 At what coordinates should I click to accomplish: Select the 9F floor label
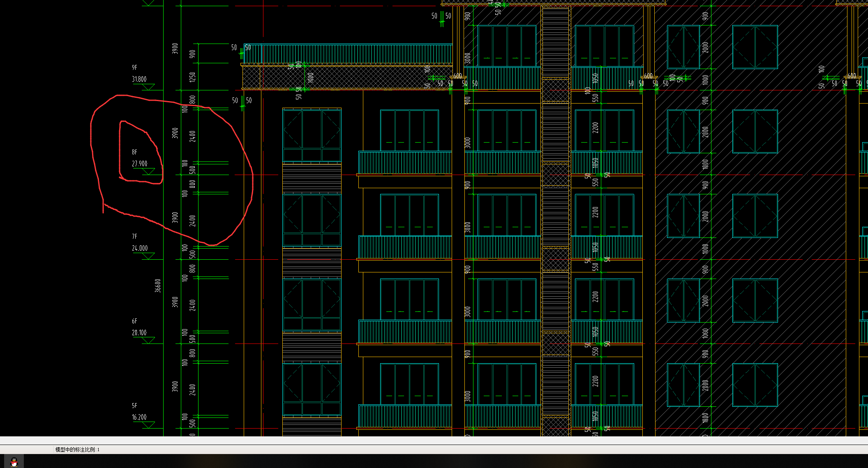(134, 67)
